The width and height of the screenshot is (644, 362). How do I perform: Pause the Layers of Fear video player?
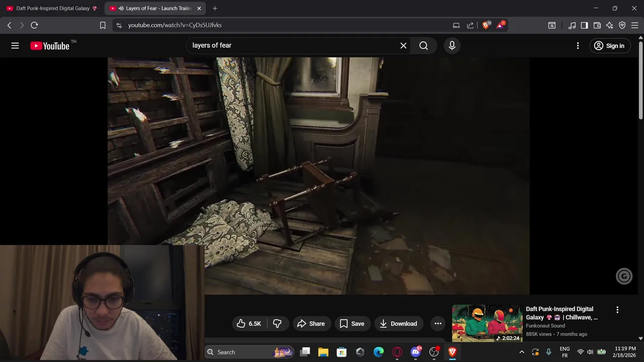(x=318, y=175)
